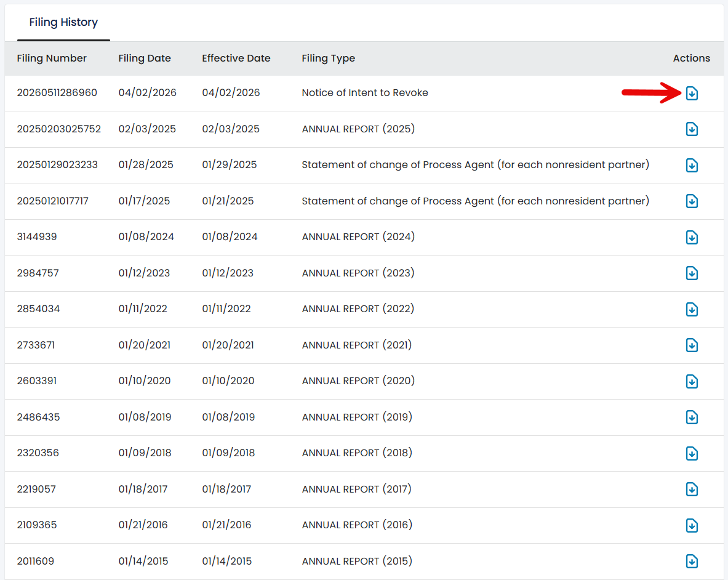Screen dimensions: 728x580
Task: Download filing 20250129023233 document
Action: pos(692,165)
